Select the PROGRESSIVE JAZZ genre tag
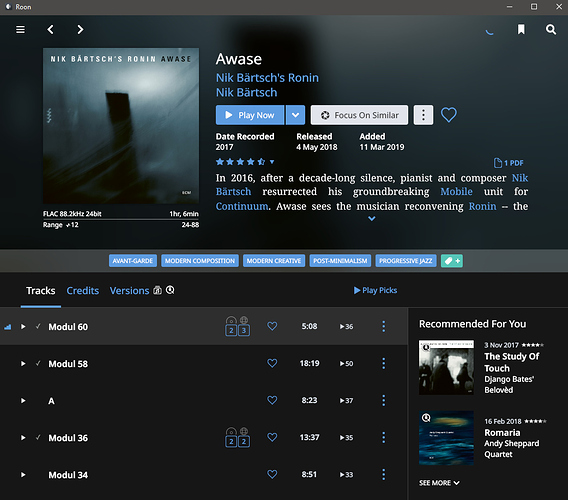The image size is (568, 500). click(x=406, y=261)
